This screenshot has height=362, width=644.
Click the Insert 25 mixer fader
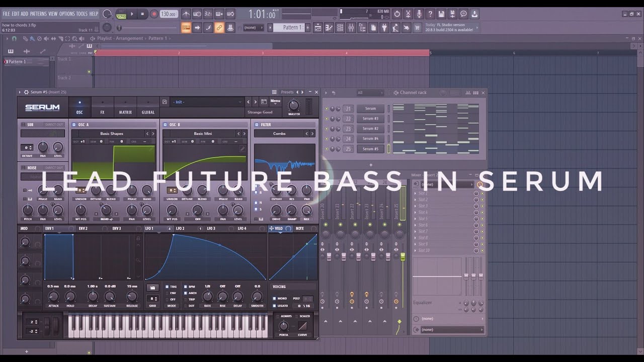403,256
